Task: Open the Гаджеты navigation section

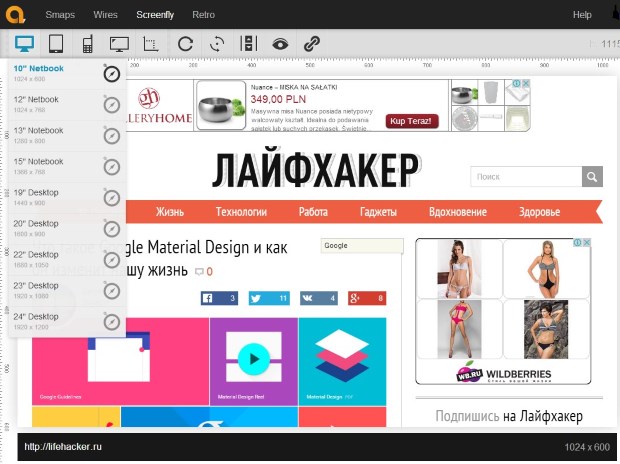Action: 378,212
